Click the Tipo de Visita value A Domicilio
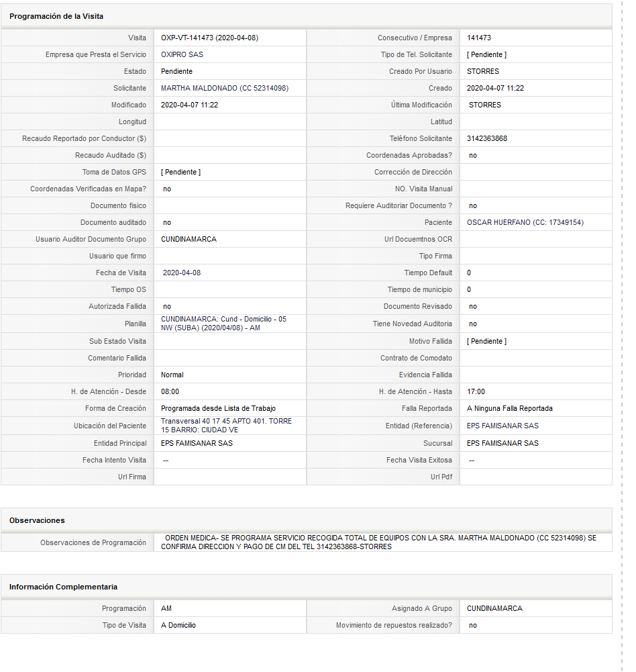Screen dimensions: 636x672 (x=178, y=625)
